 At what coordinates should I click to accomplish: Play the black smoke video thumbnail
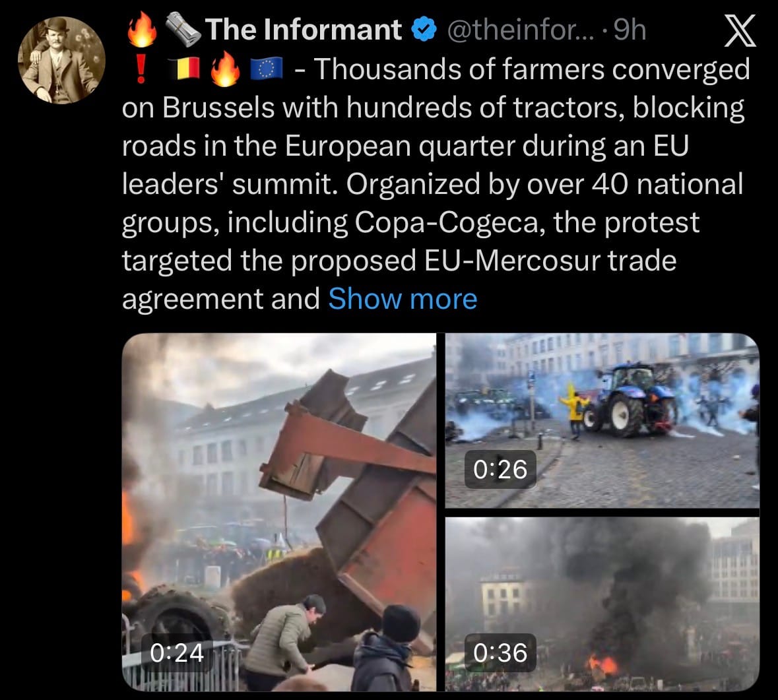coord(602,604)
